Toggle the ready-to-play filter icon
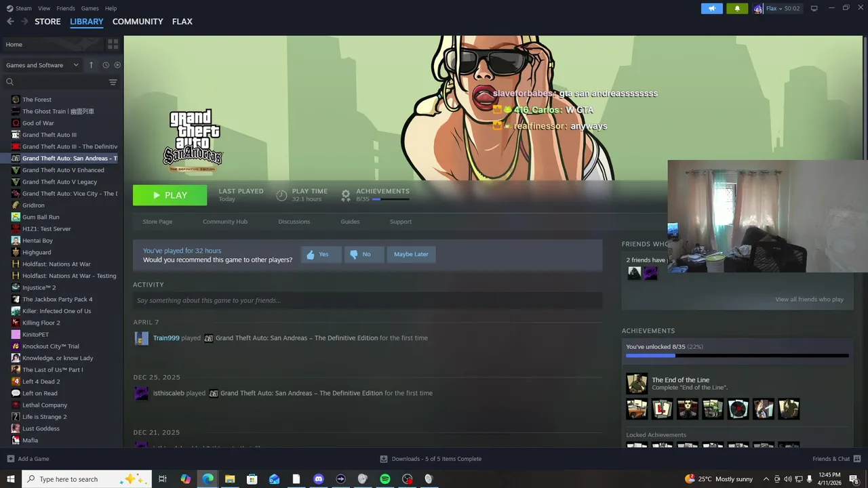This screenshot has width=868, height=488. click(x=117, y=65)
